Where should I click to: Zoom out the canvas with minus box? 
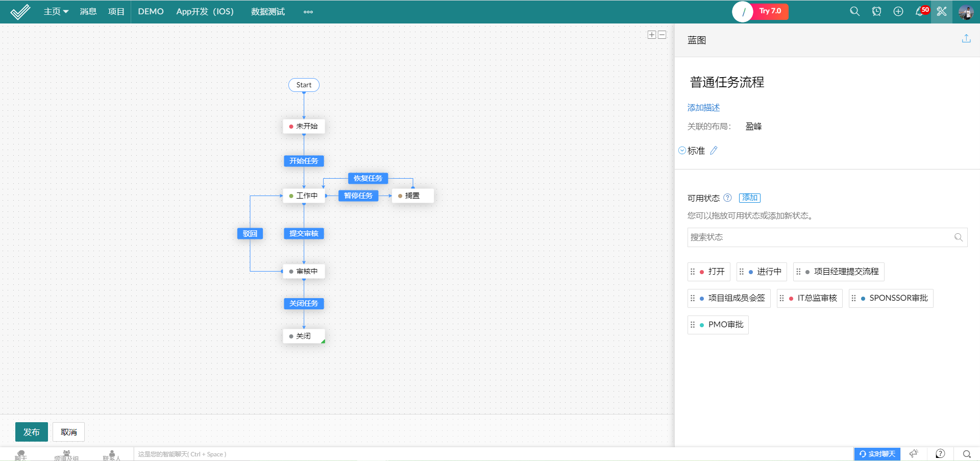pos(662,35)
